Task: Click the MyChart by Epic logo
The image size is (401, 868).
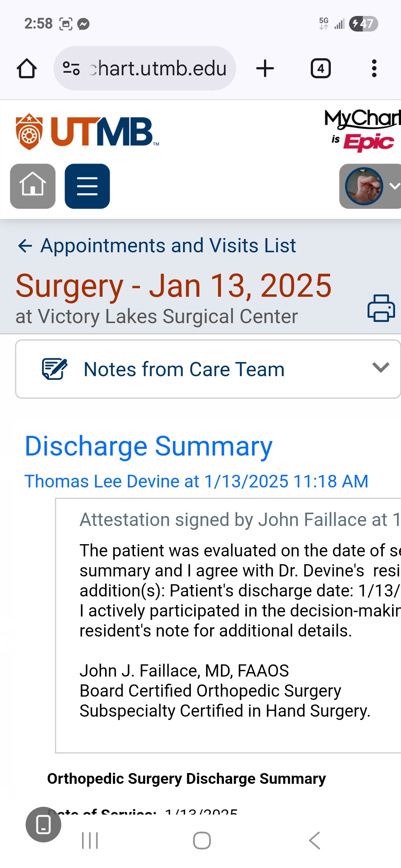Action: tap(362, 130)
